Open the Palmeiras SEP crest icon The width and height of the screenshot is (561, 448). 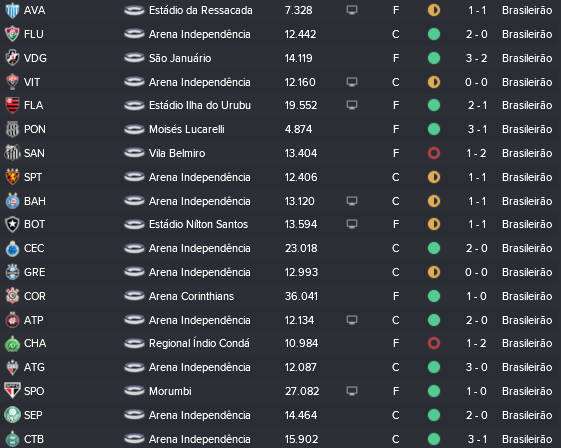pos(13,415)
